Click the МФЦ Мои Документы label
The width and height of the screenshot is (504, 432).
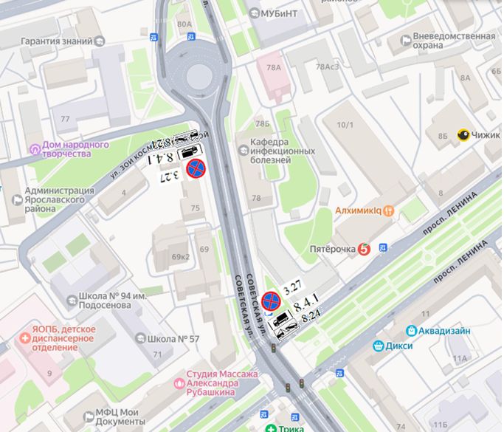[x=120, y=416]
